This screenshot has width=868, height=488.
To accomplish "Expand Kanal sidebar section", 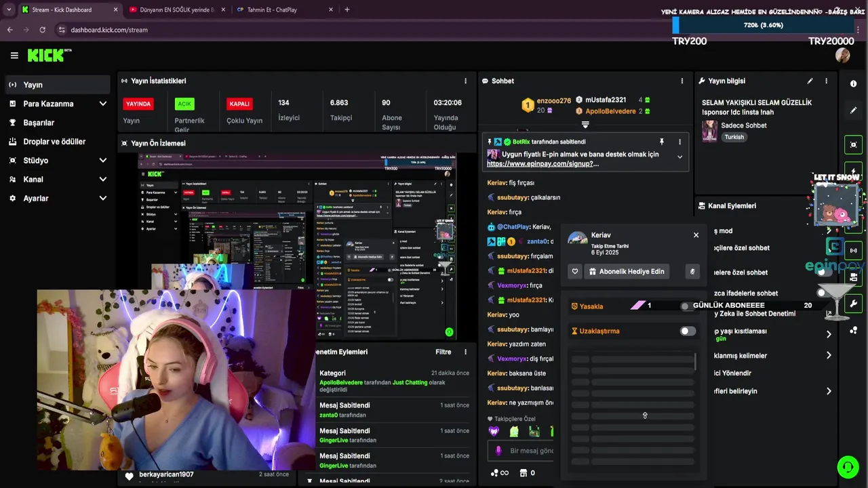I will pos(102,180).
